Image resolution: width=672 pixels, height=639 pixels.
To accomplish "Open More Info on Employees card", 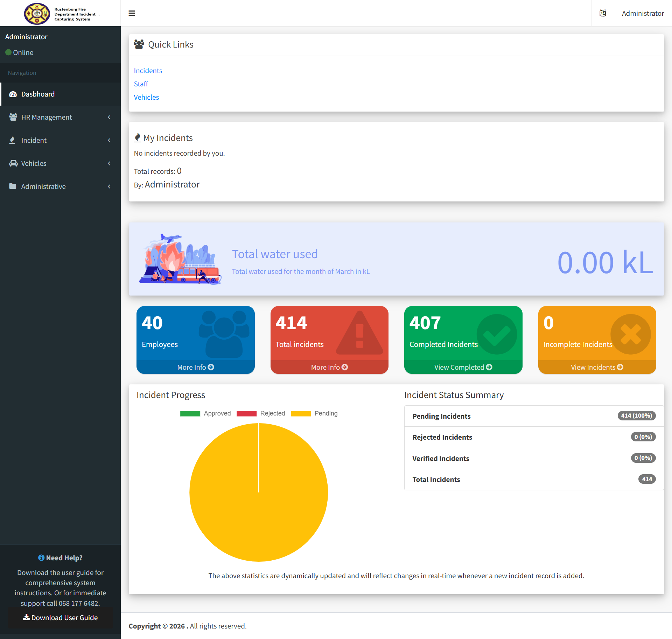I will pyautogui.click(x=196, y=367).
